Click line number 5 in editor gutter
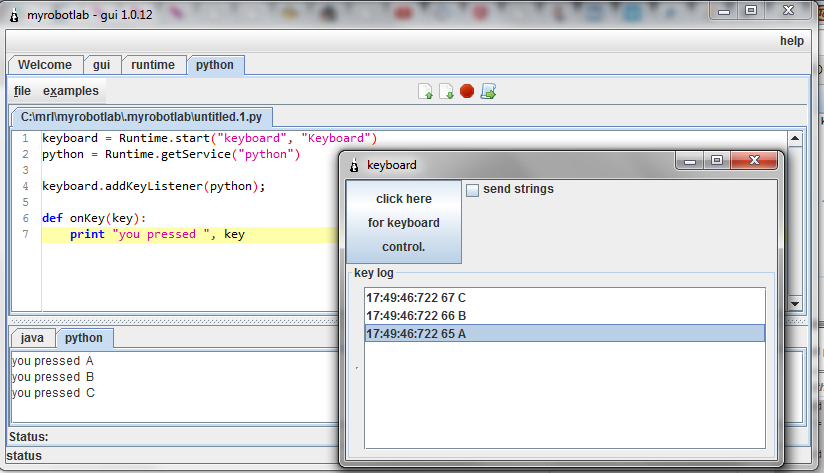 click(25, 202)
